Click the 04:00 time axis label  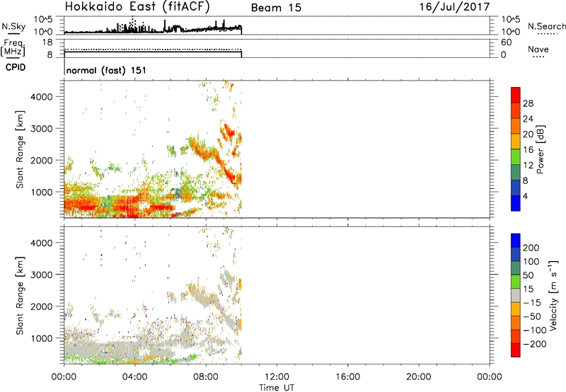[135, 377]
